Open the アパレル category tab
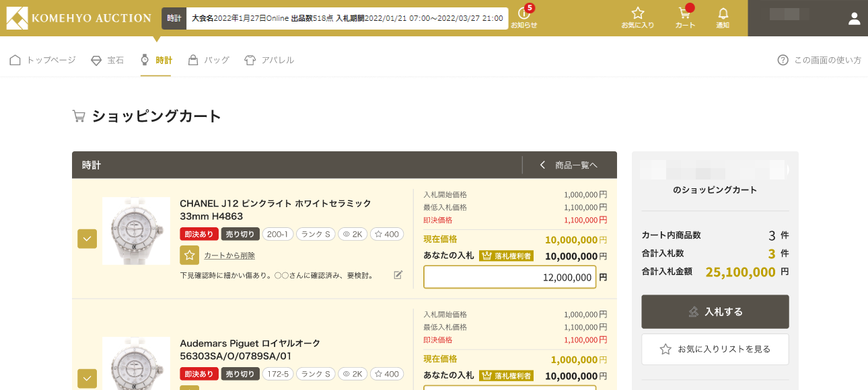This screenshot has height=390, width=868. click(269, 61)
